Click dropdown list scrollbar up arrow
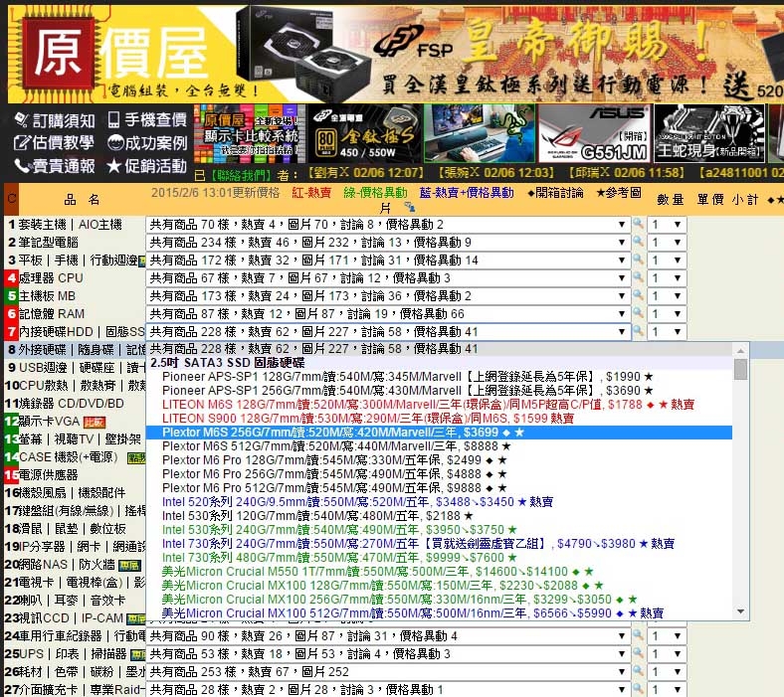This screenshot has width=784, height=697. click(x=740, y=351)
